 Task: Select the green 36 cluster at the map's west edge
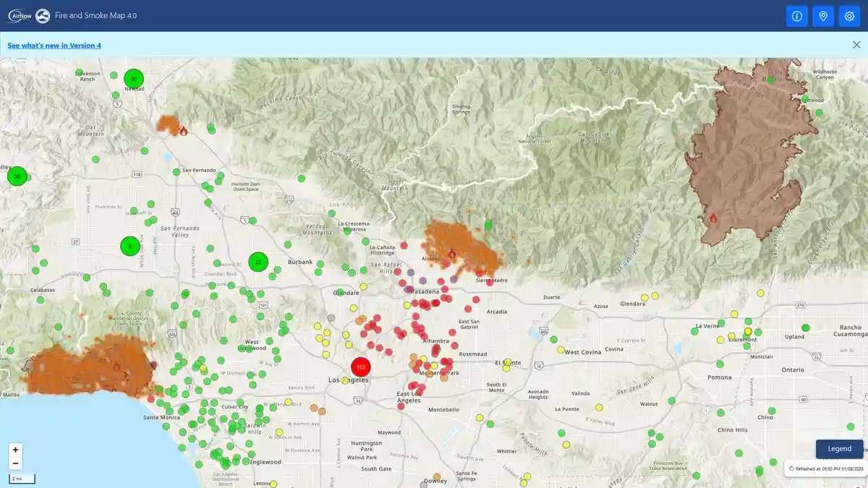17,176
